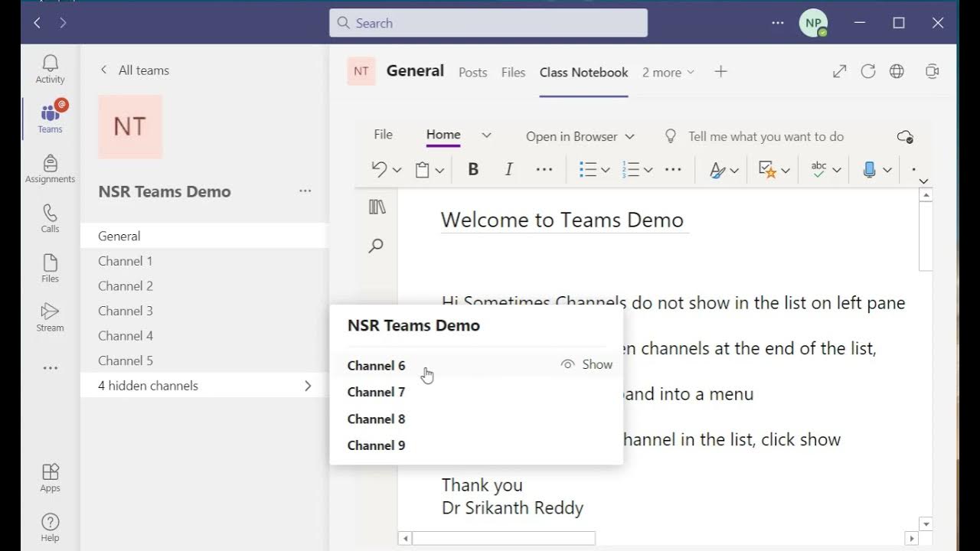
Task: Open Help in the sidebar
Action: pos(50,527)
